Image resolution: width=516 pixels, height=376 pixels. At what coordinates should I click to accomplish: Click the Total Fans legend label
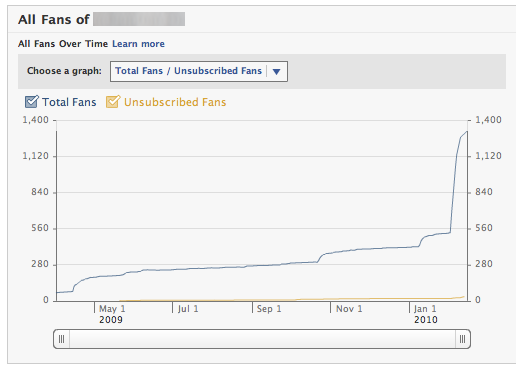tap(69, 102)
